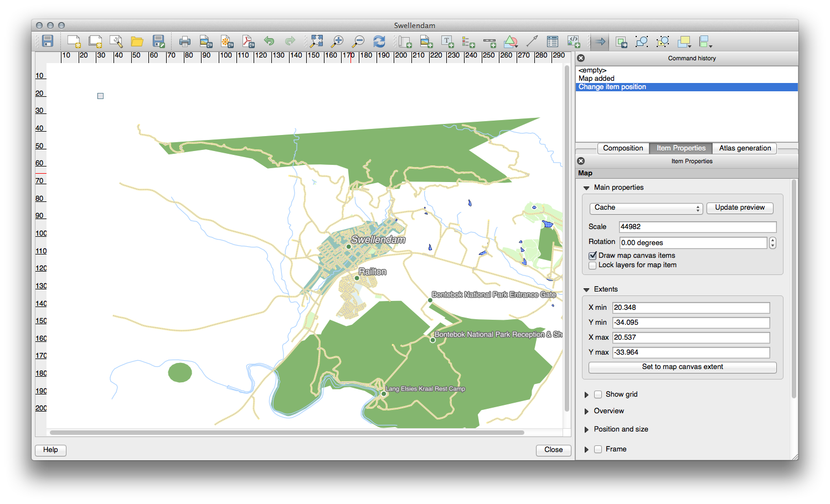Click the Save project icon

(x=48, y=41)
